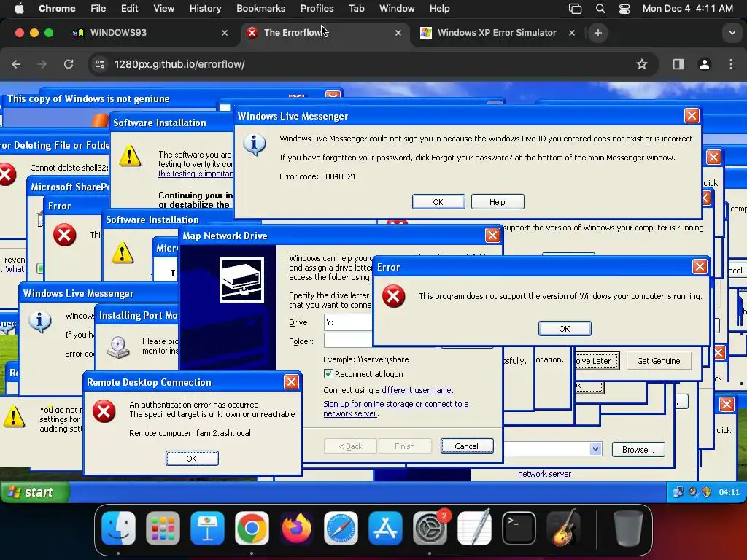
Task: Bookmark this page with the star icon
Action: pos(642,64)
